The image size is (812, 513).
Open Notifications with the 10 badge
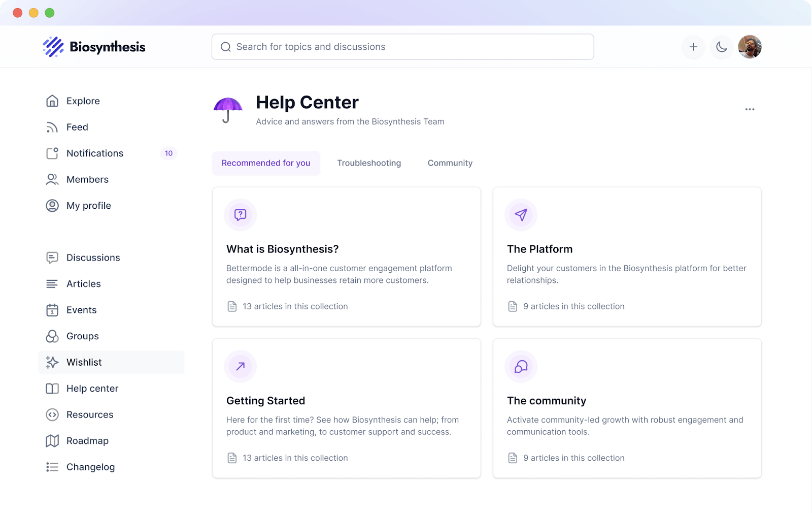(x=111, y=153)
